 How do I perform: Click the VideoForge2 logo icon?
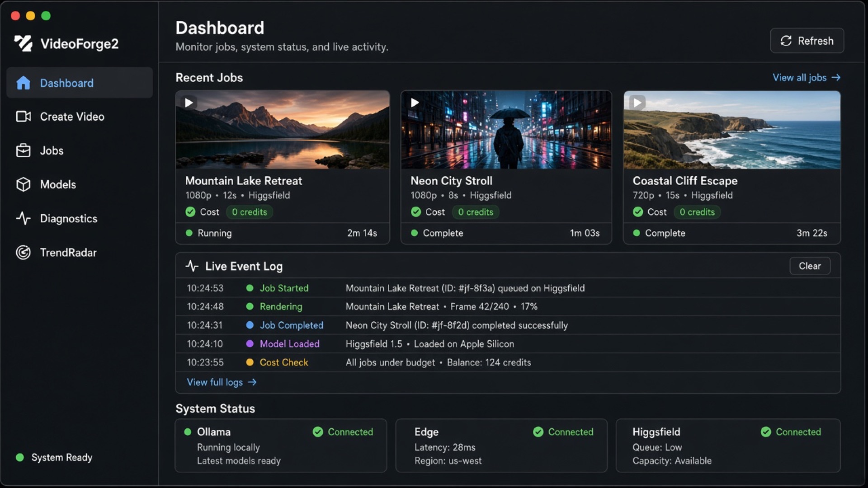coord(23,43)
